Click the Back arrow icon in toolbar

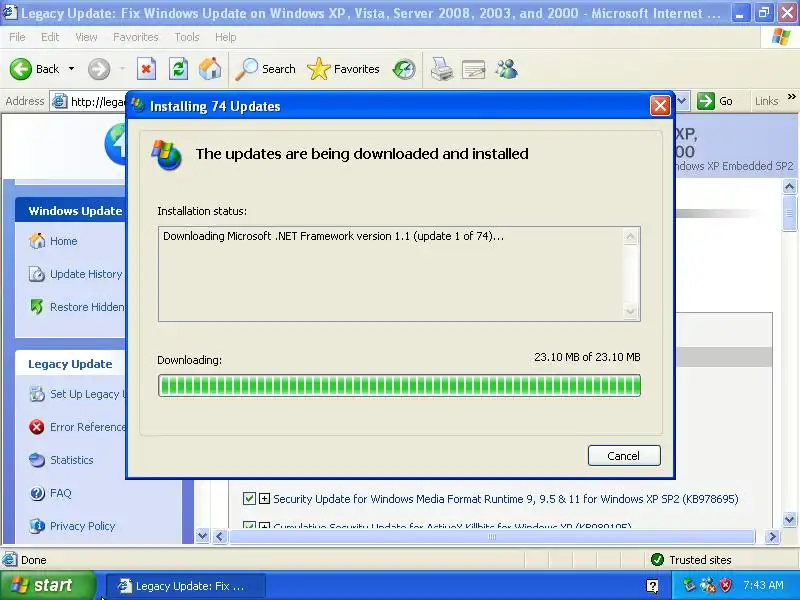pos(21,69)
